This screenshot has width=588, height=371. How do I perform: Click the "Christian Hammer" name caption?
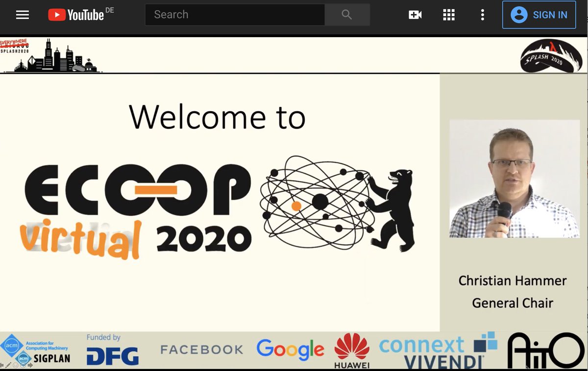[513, 281]
